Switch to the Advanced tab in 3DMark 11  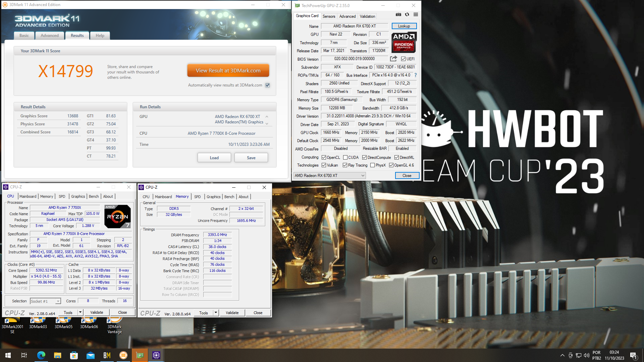[x=50, y=36]
